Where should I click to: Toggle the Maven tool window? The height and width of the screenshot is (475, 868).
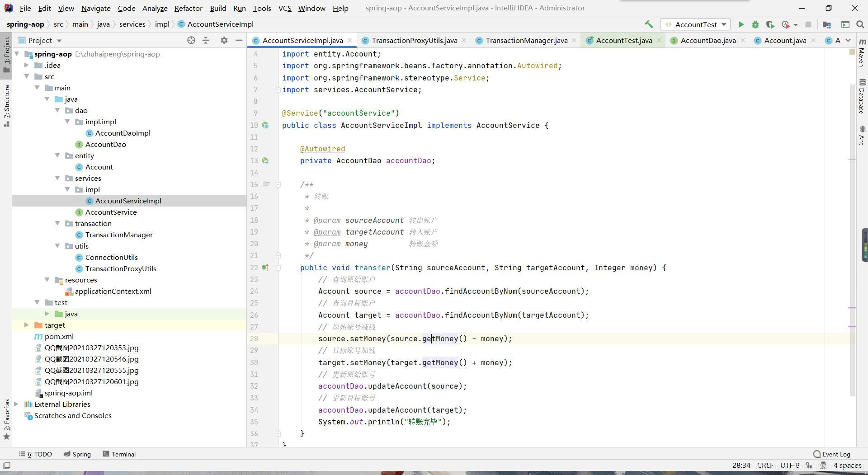[862, 53]
